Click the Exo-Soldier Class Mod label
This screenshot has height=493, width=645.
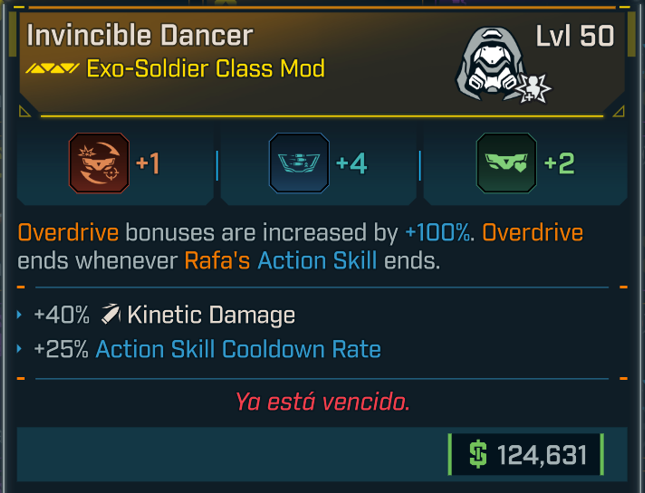tap(206, 68)
